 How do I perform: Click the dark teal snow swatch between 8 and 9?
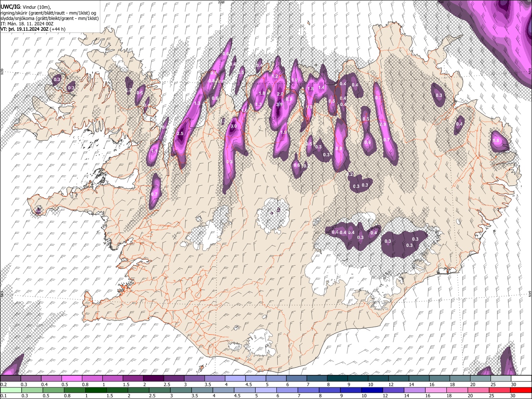click(x=337, y=378)
